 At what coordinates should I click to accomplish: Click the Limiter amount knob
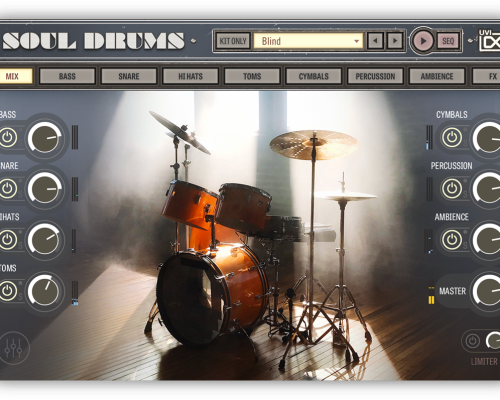tap(493, 341)
